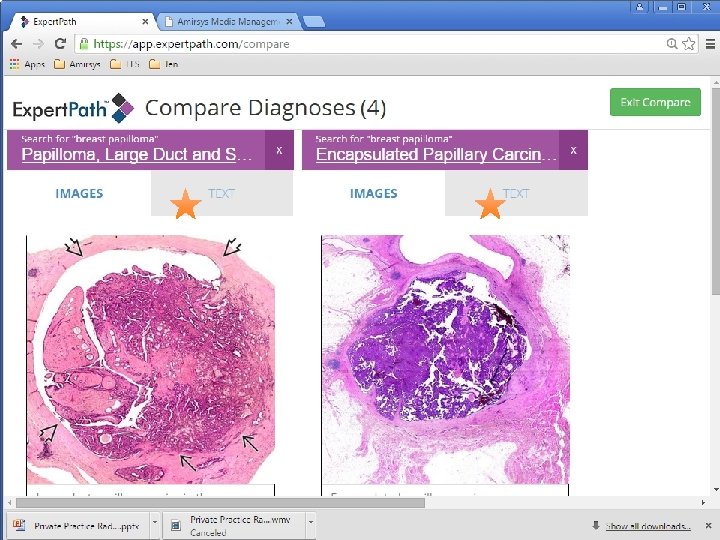Open the downloaded Private Practice pptx file
Viewport: 720px width, 540px height.
pos(77,526)
